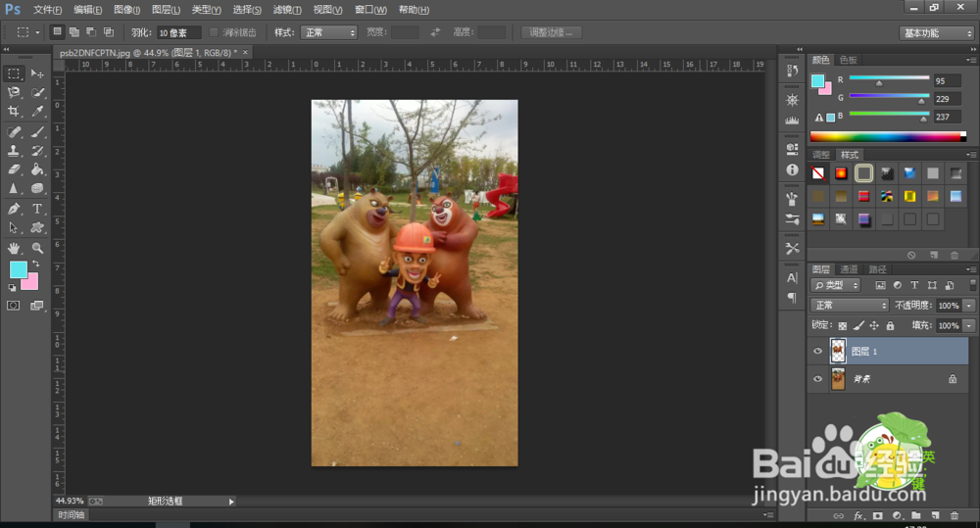Toggle lock transparent pixels
Screen dimensions: 980x528
pyautogui.click(x=843, y=325)
